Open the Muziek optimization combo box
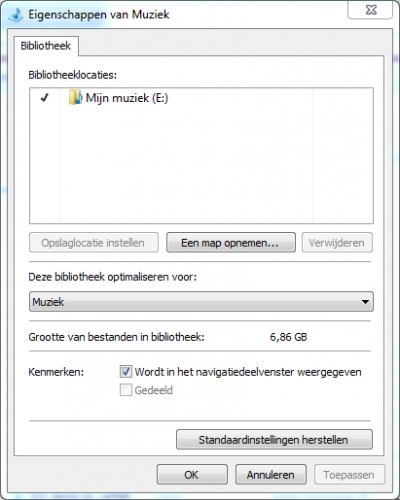The height and width of the screenshot is (500, 400). pyautogui.click(x=201, y=302)
